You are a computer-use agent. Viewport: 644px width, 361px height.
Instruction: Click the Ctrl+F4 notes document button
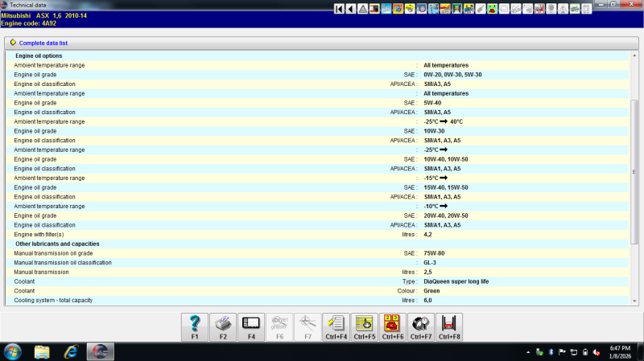tap(336, 327)
